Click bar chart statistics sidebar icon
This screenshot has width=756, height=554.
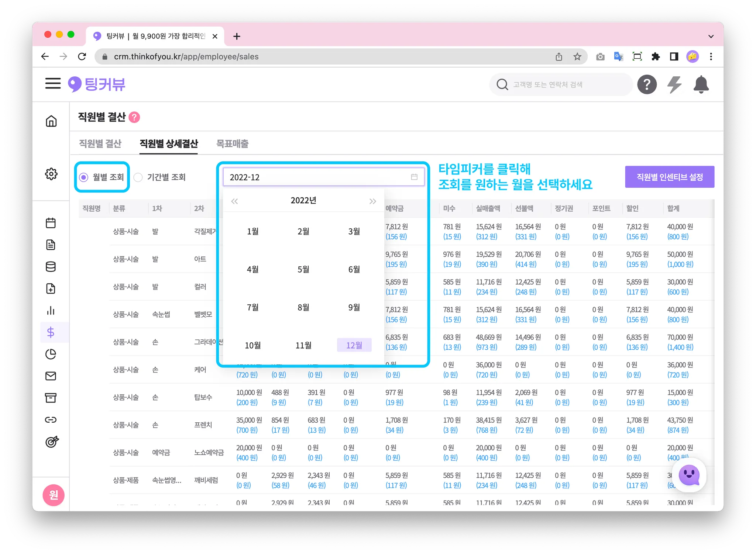point(51,311)
